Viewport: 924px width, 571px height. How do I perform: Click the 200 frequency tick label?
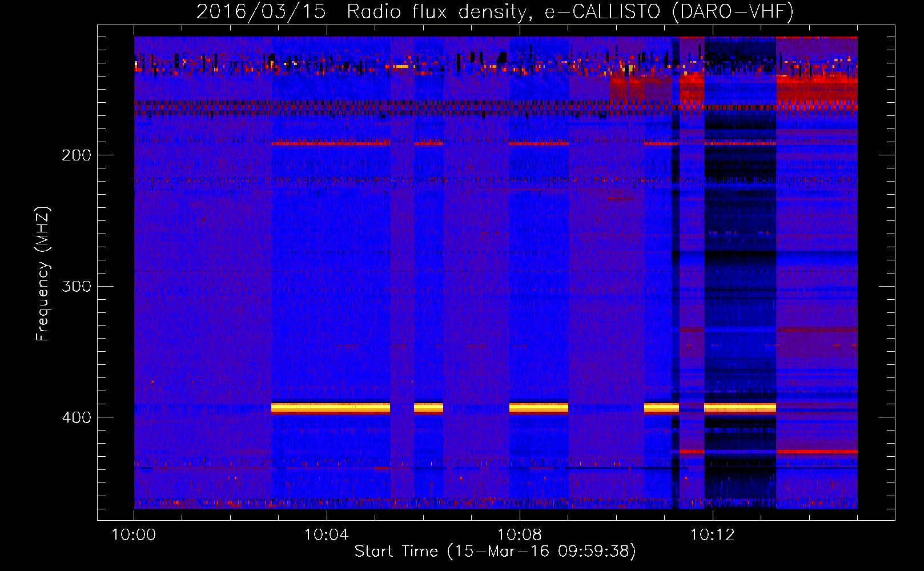(x=77, y=155)
